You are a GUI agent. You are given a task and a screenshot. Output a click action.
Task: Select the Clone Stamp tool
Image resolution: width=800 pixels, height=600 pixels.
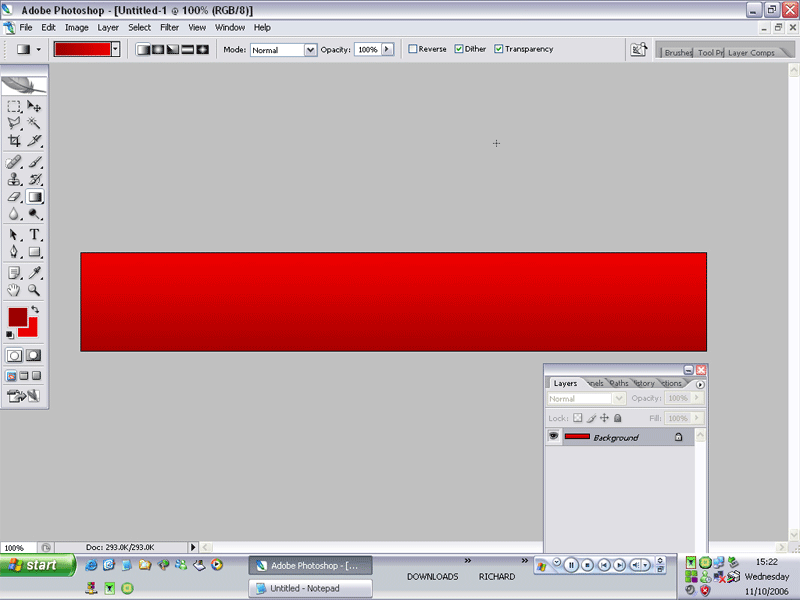(x=14, y=180)
